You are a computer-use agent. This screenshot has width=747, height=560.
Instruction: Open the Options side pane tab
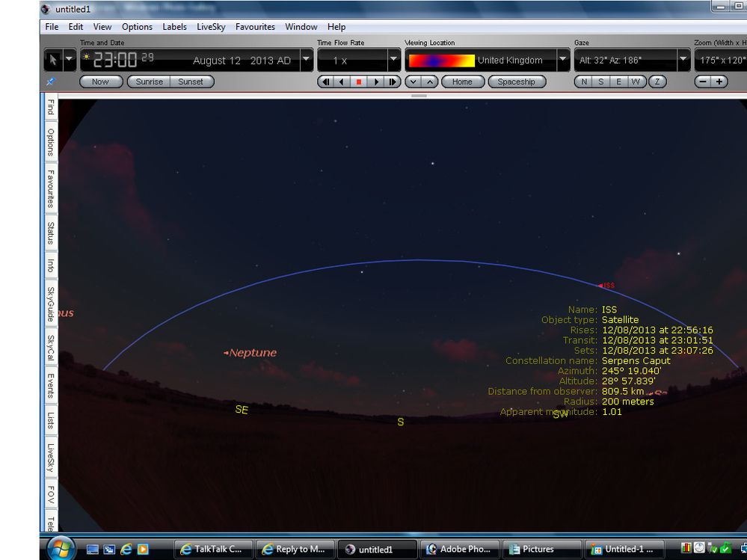click(51, 142)
